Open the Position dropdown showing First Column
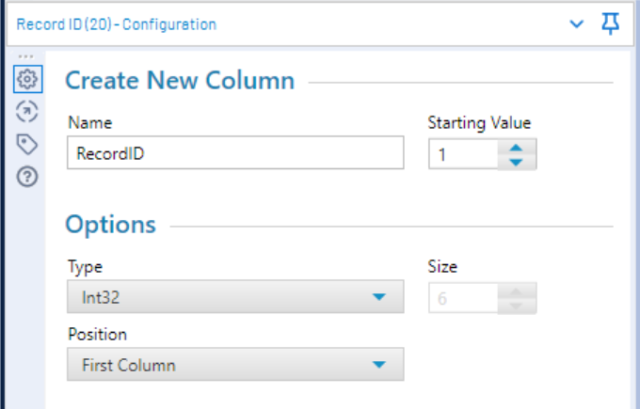This screenshot has width=640, height=409. click(x=236, y=365)
